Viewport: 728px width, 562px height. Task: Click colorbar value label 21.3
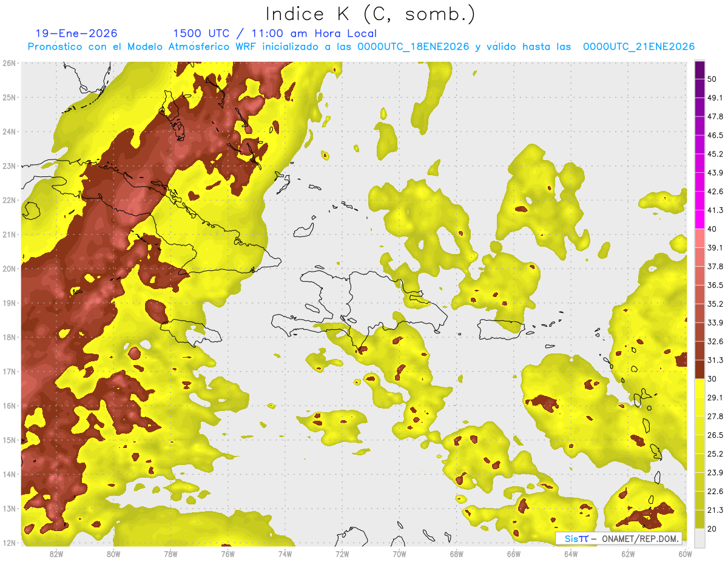(715, 510)
